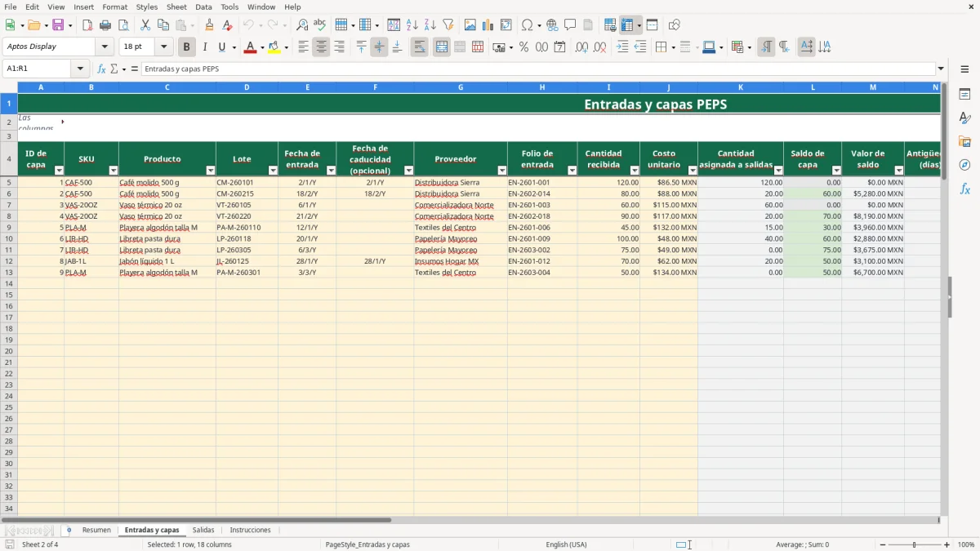Image resolution: width=980 pixels, height=551 pixels.
Task: Switch to the Instrucciones sheet tab
Action: (250, 531)
